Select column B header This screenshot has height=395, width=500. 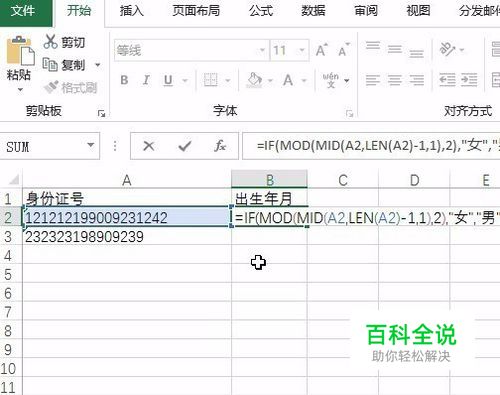point(269,180)
